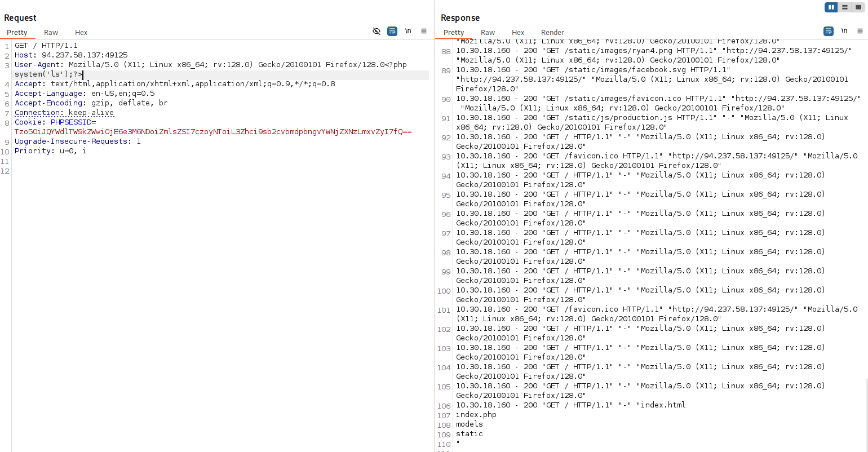Open the Render tab in Response pane
868x452 pixels.
(x=552, y=33)
